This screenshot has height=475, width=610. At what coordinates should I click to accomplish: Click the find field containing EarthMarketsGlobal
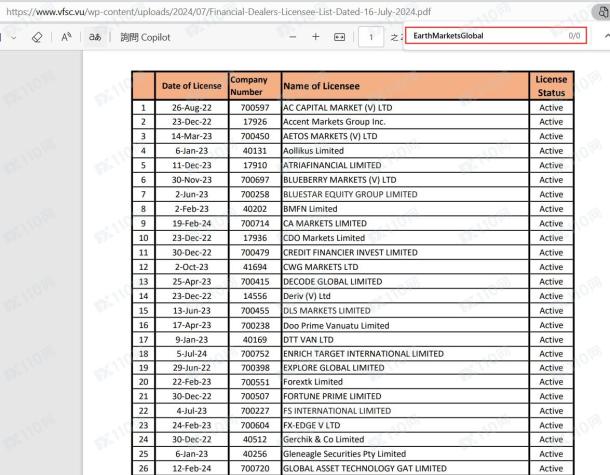(496, 36)
